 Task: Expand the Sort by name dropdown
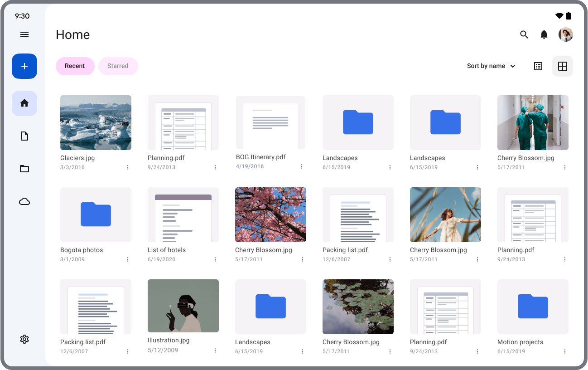click(x=492, y=66)
